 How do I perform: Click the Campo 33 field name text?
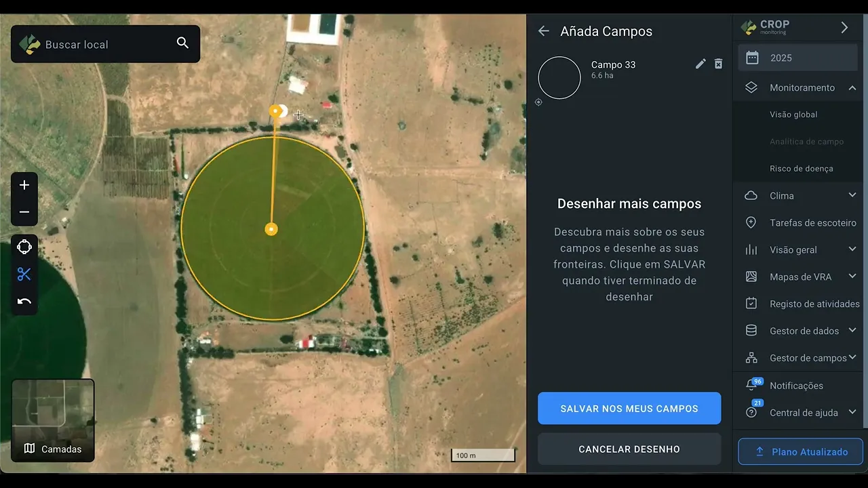[x=613, y=64]
